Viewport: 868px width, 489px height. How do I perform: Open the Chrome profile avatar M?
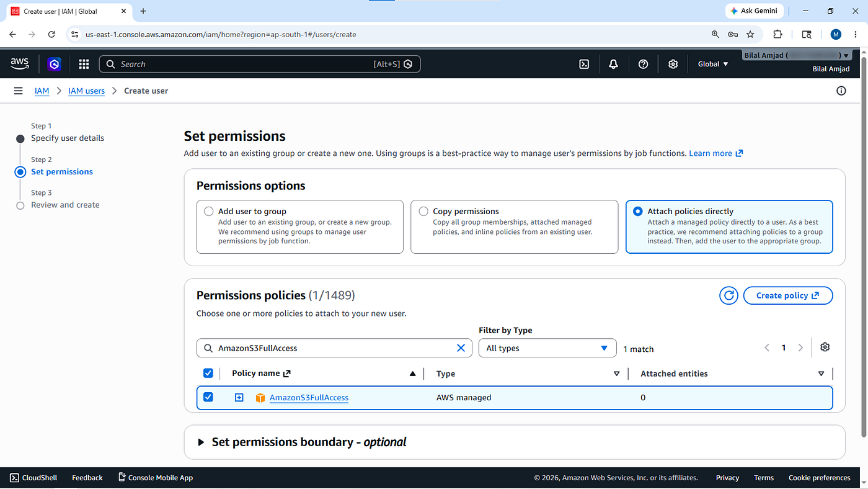coord(836,34)
